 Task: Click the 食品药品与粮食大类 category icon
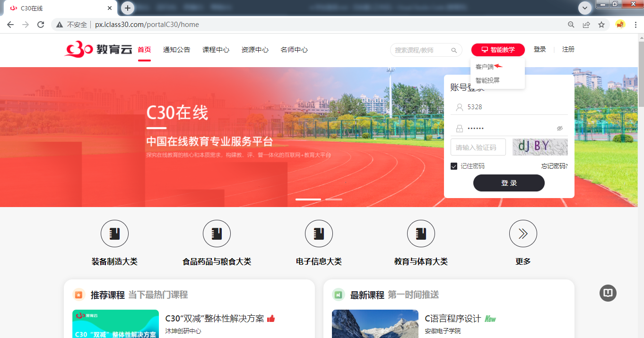[x=217, y=234]
